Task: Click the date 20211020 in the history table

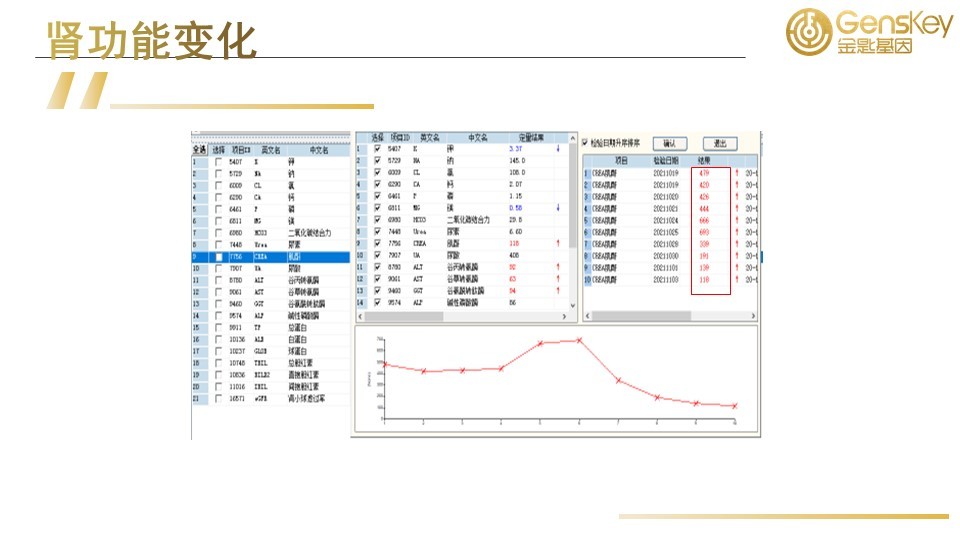Action: [x=666, y=197]
